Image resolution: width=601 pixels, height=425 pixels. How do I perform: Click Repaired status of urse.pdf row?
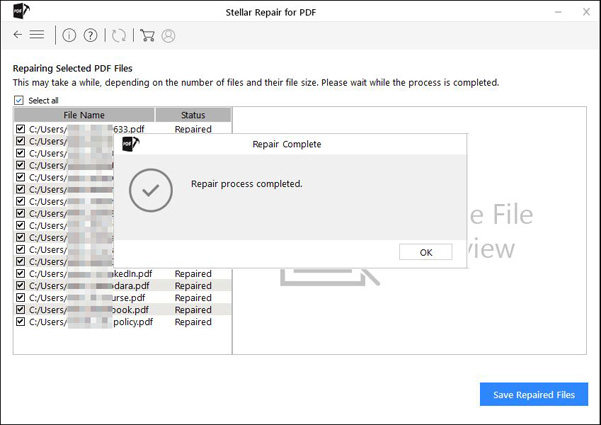193,298
